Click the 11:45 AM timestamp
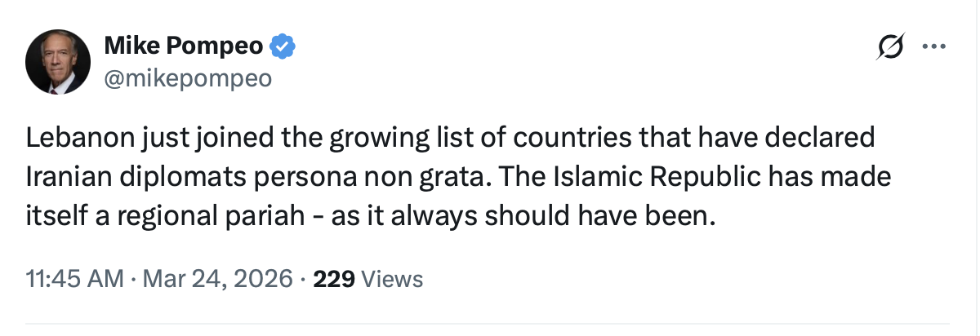This screenshot has width=980, height=336. coord(74,280)
